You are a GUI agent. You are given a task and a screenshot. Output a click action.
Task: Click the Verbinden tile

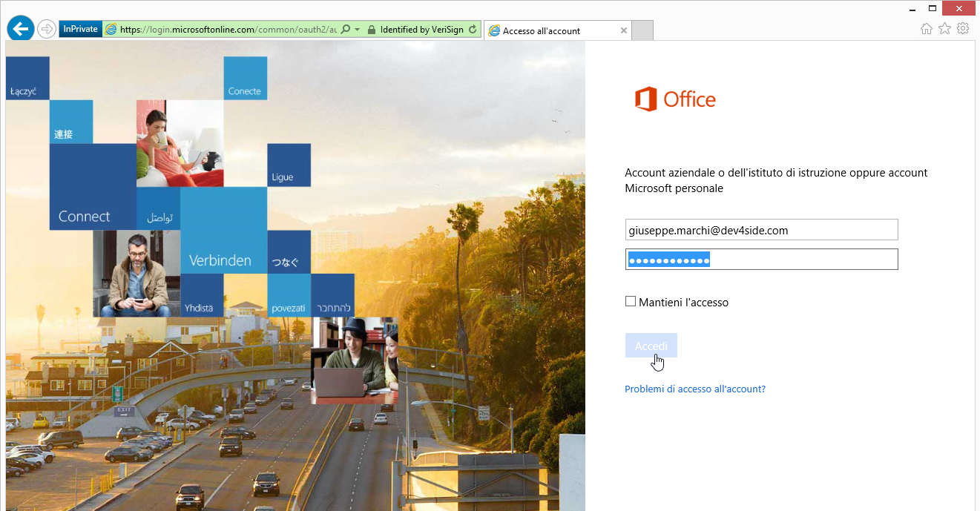pyautogui.click(x=223, y=230)
